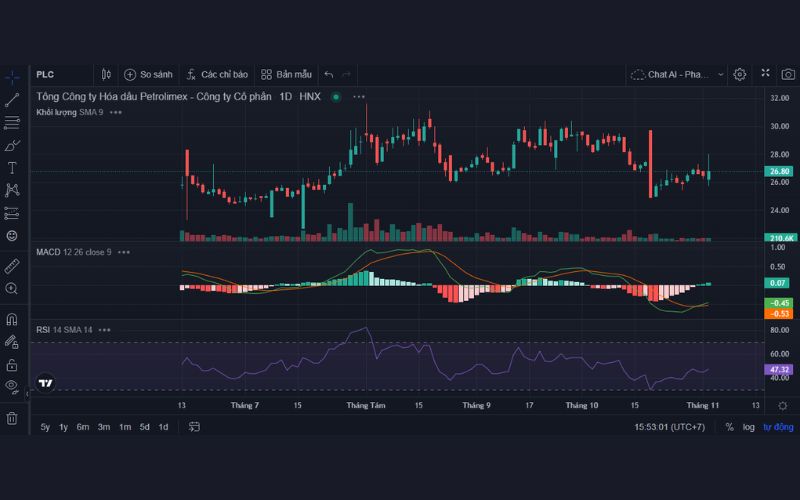Select the brush drawing tool
Image resolution: width=800 pixels, height=500 pixels.
(12, 146)
